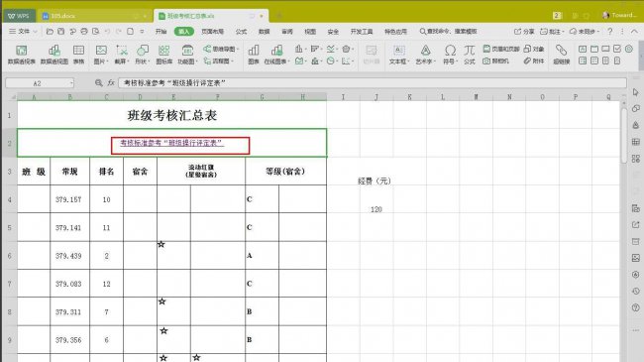Click the fx insert function icon
644x362 pixels.
click(x=111, y=82)
